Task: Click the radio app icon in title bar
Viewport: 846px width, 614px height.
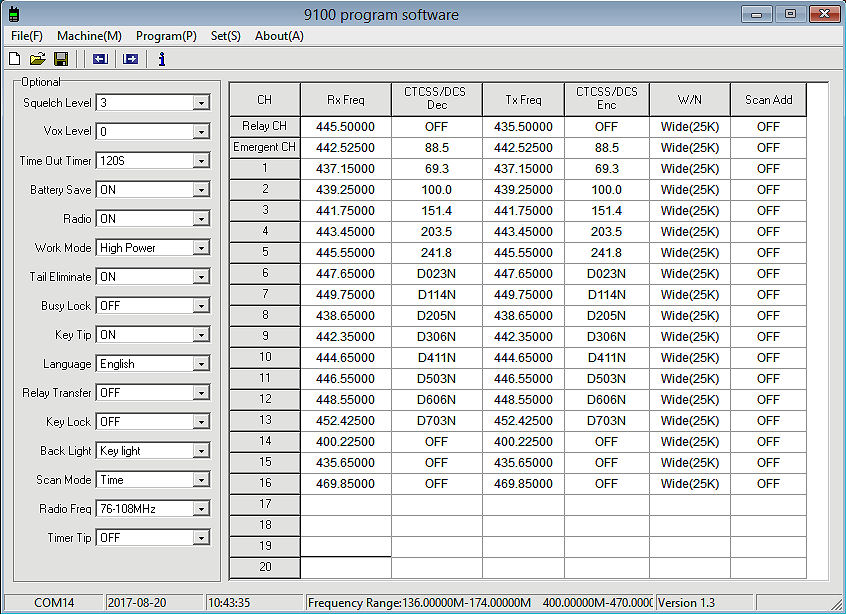Action: pyautogui.click(x=12, y=14)
